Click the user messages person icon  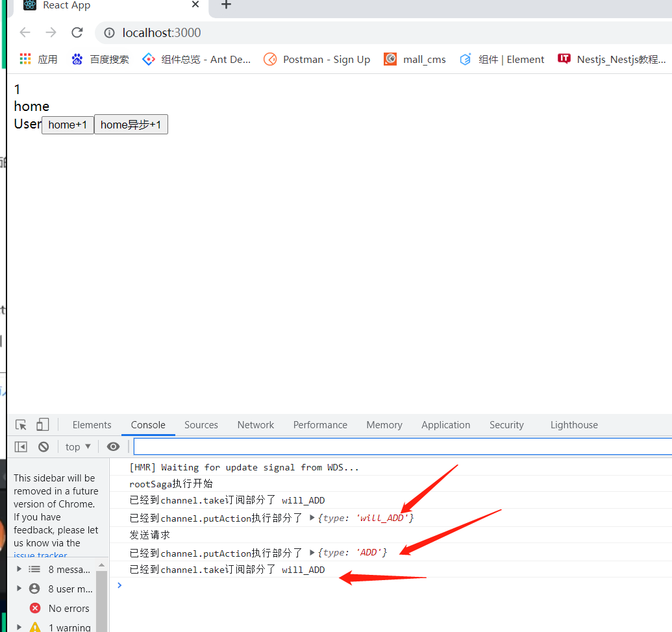pyautogui.click(x=34, y=589)
